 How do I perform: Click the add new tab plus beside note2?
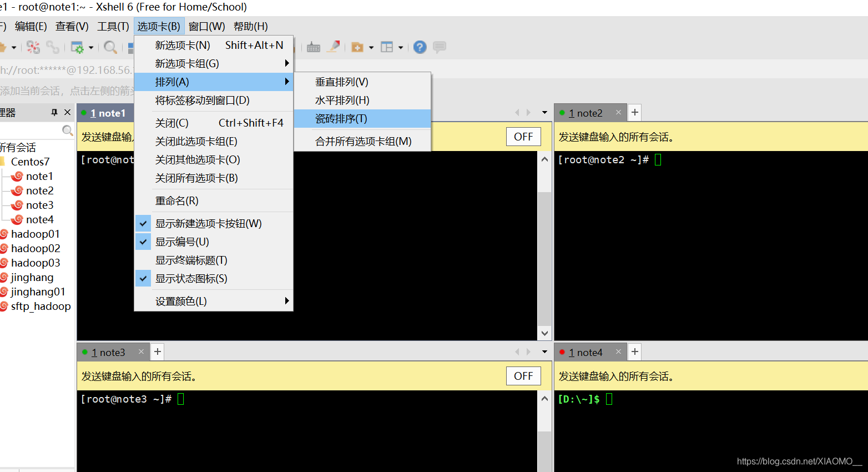pyautogui.click(x=635, y=112)
